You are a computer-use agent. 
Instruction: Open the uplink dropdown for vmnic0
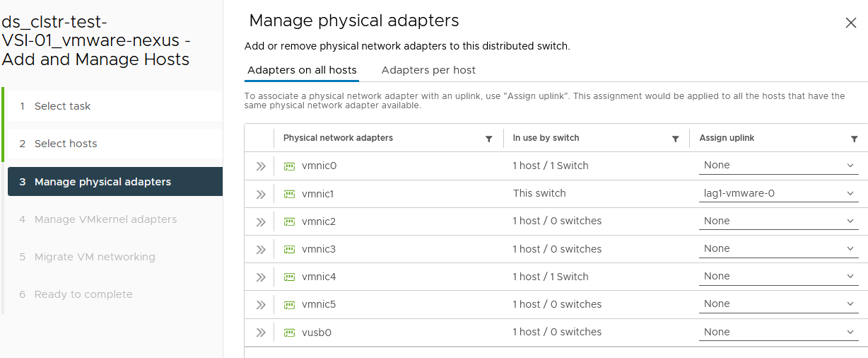tap(779, 166)
